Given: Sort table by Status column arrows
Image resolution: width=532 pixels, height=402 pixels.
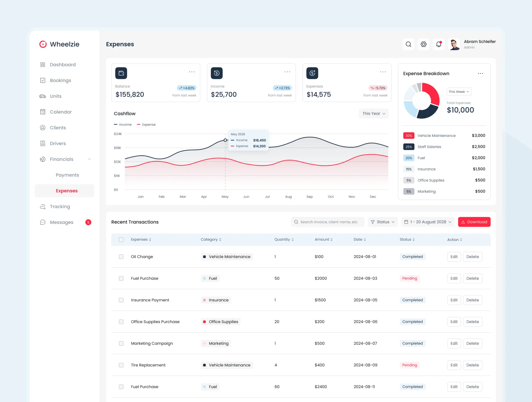Looking at the screenshot, I should [x=414, y=240].
